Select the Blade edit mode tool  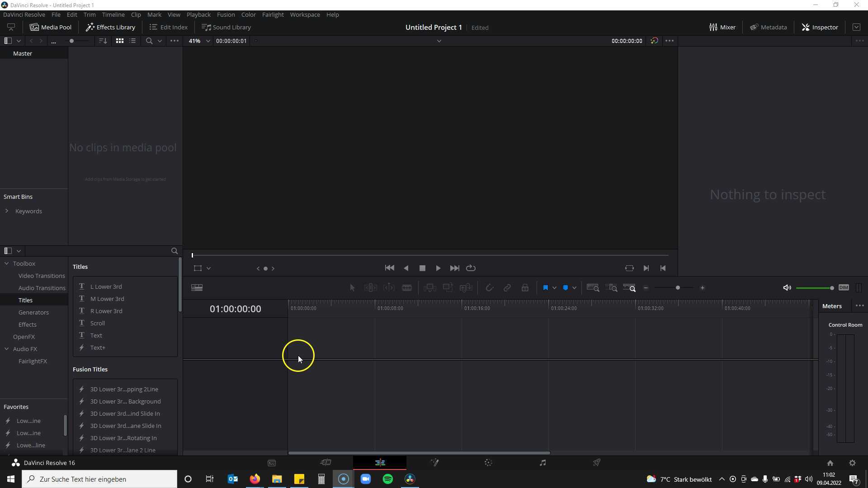coord(407,288)
